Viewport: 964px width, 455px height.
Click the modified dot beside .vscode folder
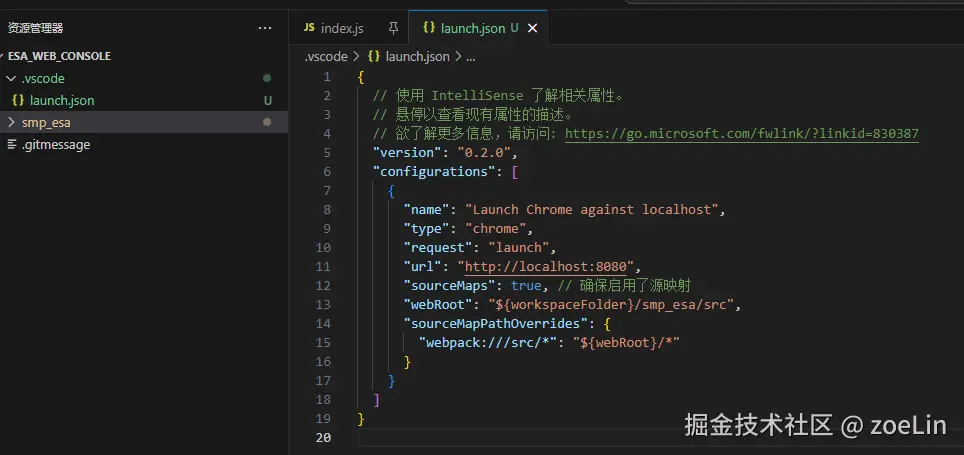point(267,78)
